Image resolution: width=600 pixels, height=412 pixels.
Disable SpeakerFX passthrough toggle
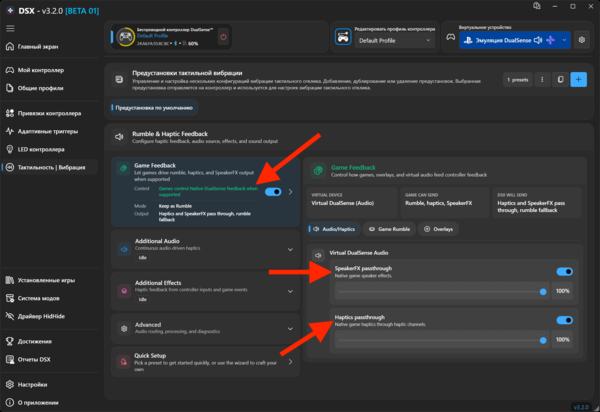[x=564, y=272]
